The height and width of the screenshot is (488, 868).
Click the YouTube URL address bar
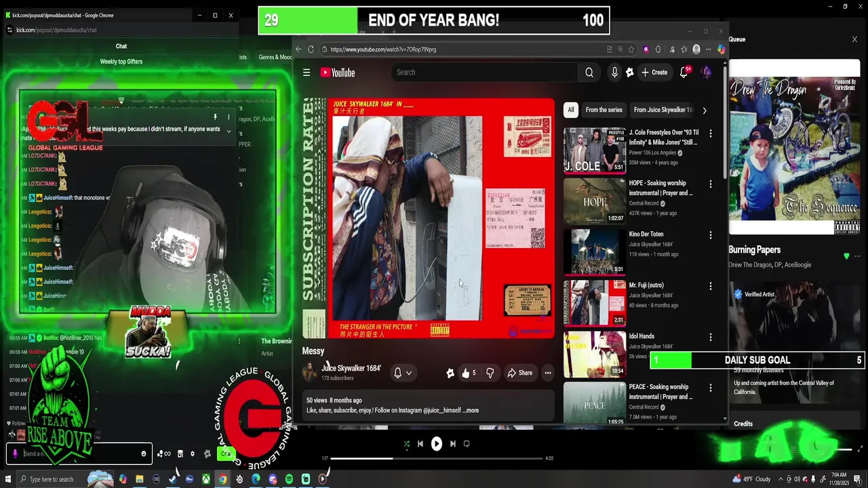coord(461,49)
